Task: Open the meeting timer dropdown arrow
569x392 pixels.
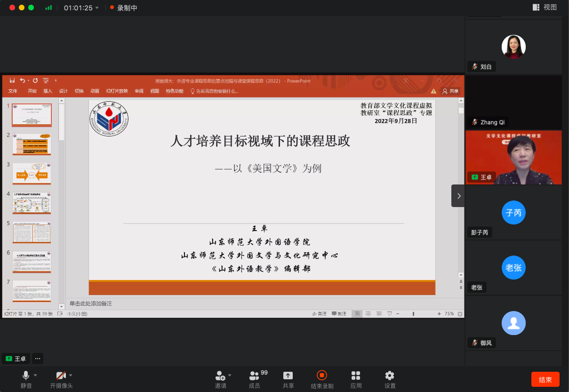Action: point(97,8)
